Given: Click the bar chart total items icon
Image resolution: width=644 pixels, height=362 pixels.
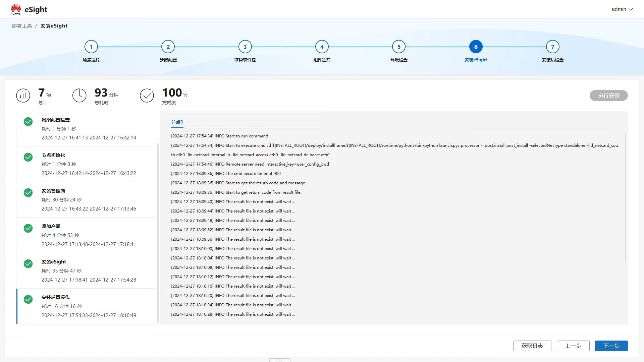Looking at the screenshot, I should click(23, 96).
